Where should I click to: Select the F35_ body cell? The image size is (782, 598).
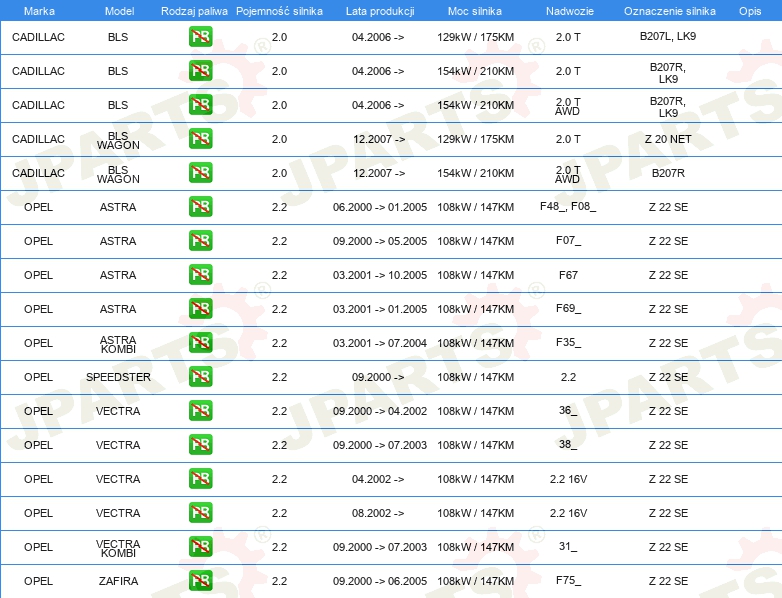(568, 342)
